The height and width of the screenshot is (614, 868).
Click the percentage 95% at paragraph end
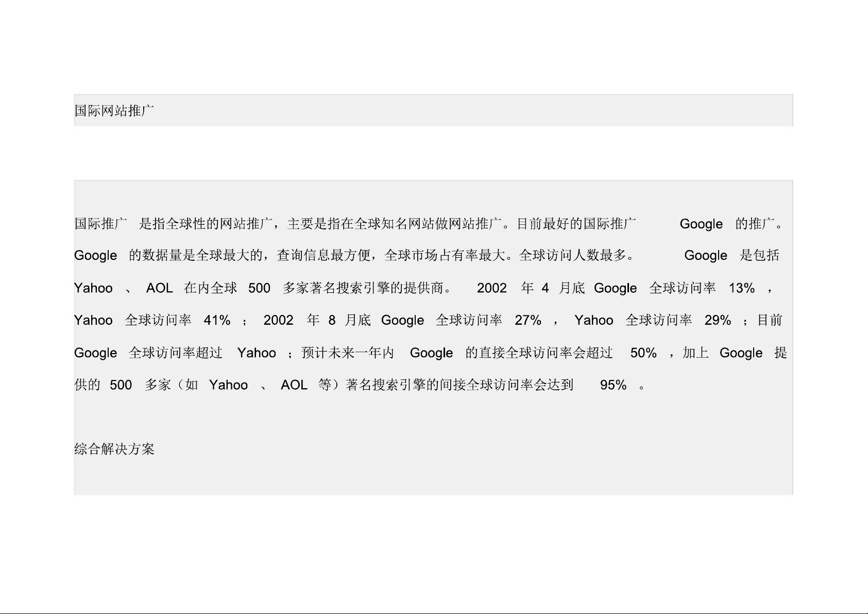pos(613,385)
